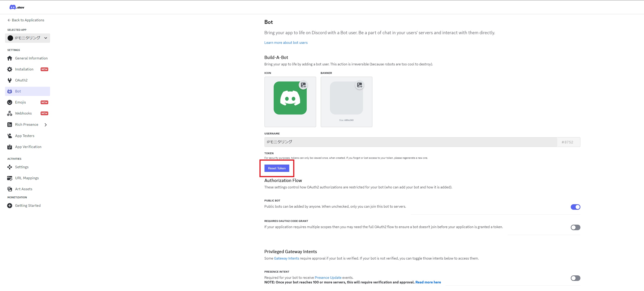Click the OAuth2 wrench icon
The width and height of the screenshot is (644, 291).
coord(9,80)
